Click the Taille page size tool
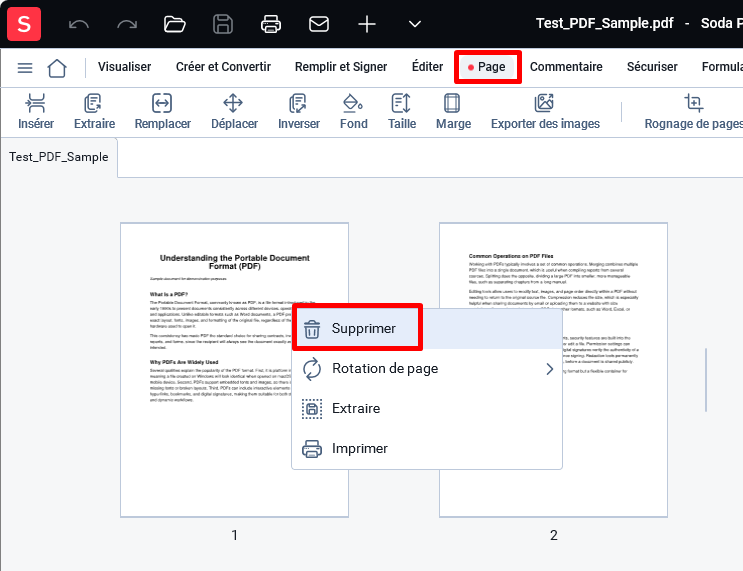The height and width of the screenshot is (571, 743). click(402, 112)
